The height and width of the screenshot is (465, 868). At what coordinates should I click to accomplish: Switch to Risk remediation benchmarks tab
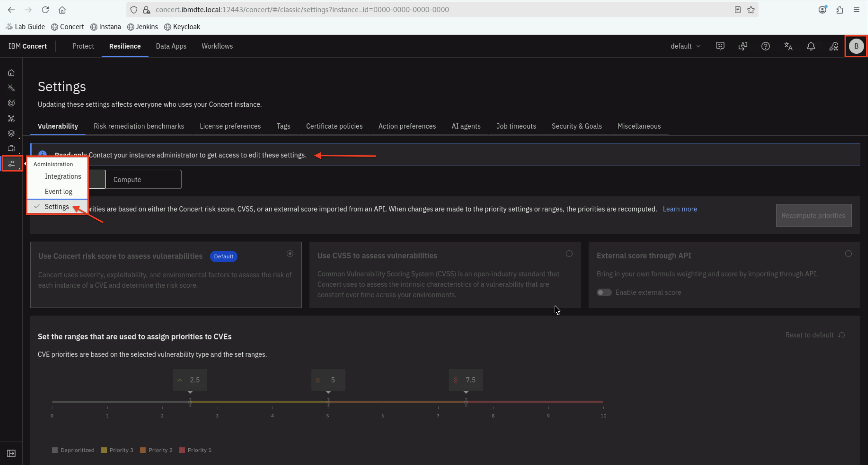coord(139,126)
